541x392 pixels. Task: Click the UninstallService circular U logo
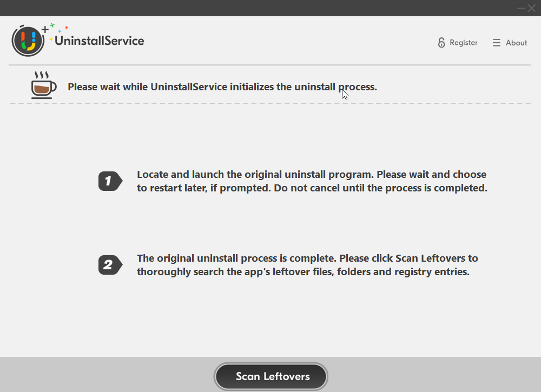(28, 41)
